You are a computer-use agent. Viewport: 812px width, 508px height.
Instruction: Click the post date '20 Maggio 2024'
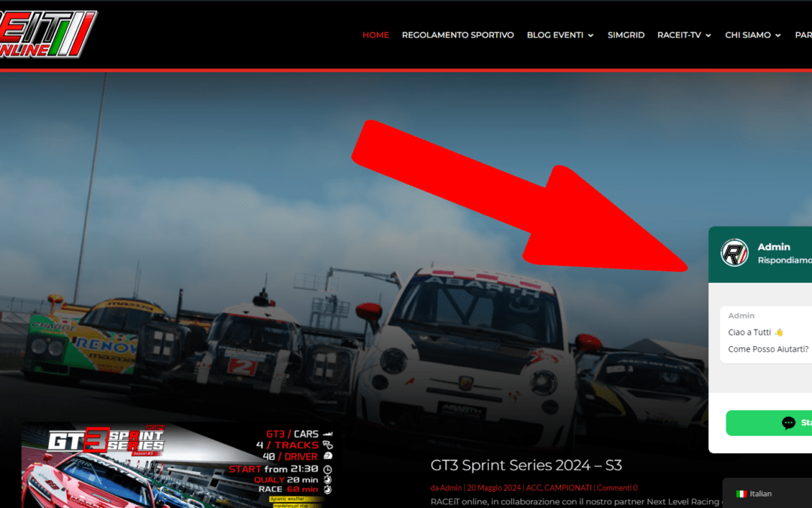[494, 488]
